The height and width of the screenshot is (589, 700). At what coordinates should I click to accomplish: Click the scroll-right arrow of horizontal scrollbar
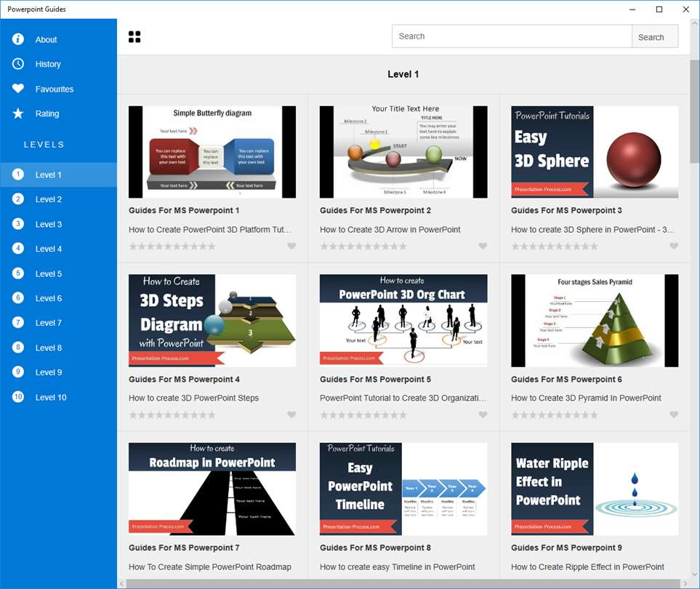pos(685,584)
